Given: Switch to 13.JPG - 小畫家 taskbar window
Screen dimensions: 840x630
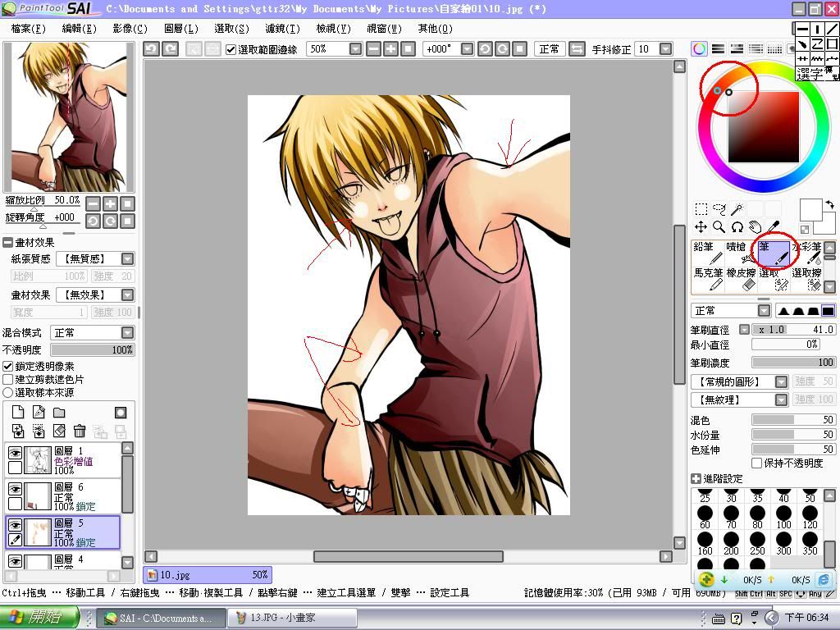Looking at the screenshot, I should [292, 618].
